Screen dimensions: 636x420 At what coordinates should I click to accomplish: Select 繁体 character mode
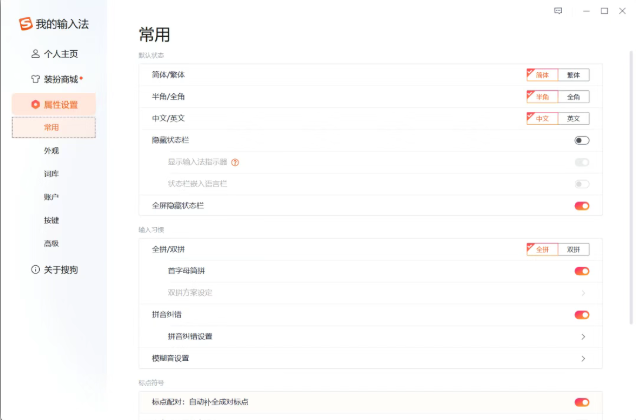[574, 75]
